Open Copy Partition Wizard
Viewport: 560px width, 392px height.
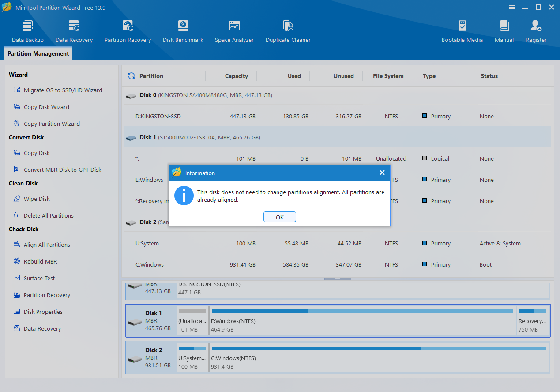pos(46,124)
